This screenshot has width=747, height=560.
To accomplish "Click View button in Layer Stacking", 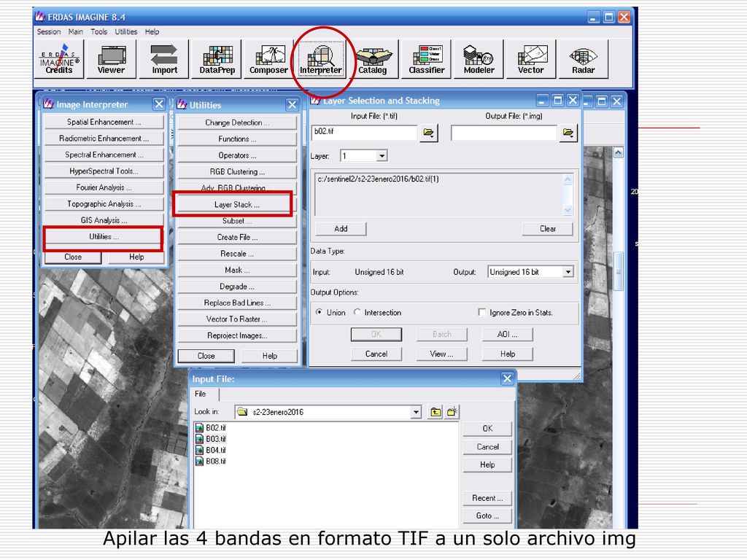I will 441,354.
